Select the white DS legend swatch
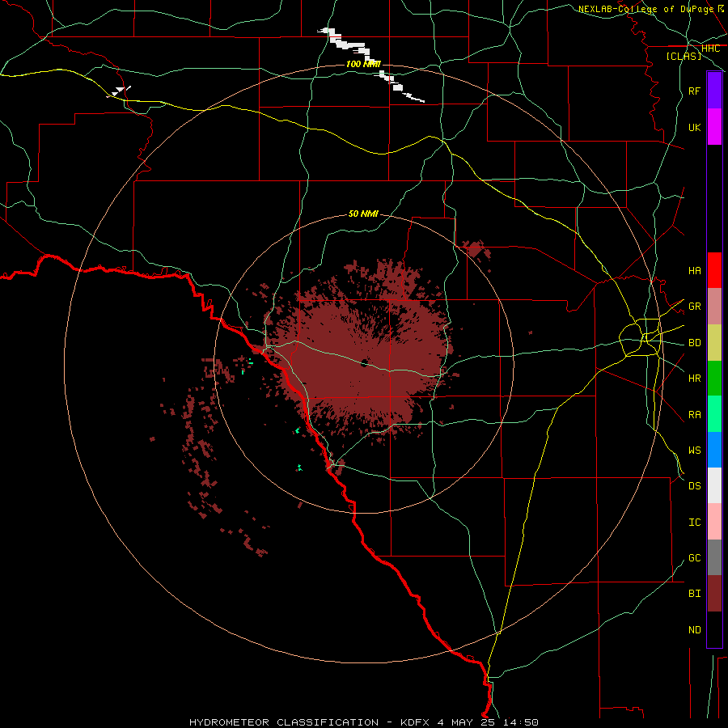Image resolution: width=728 pixels, height=728 pixels. click(x=714, y=485)
